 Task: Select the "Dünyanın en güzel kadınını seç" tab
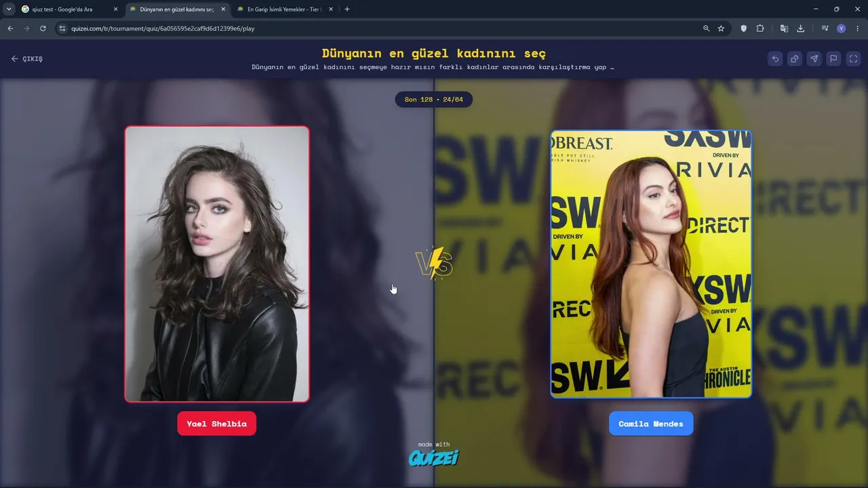pos(176,9)
